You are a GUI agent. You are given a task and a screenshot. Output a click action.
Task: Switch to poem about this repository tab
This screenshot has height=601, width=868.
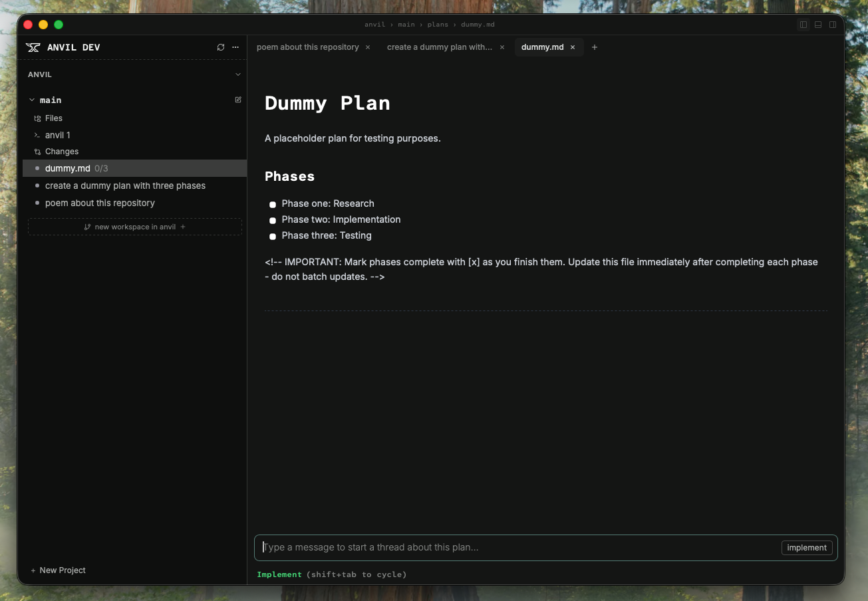(307, 47)
